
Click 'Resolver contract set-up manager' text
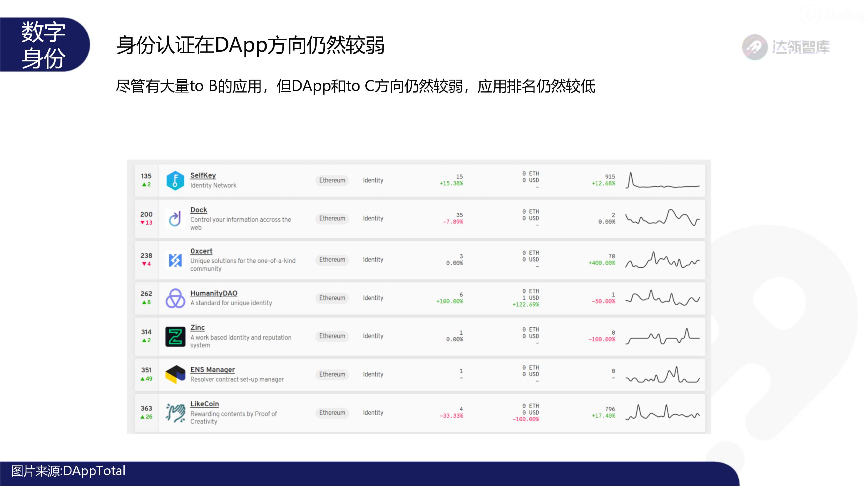[x=237, y=380]
